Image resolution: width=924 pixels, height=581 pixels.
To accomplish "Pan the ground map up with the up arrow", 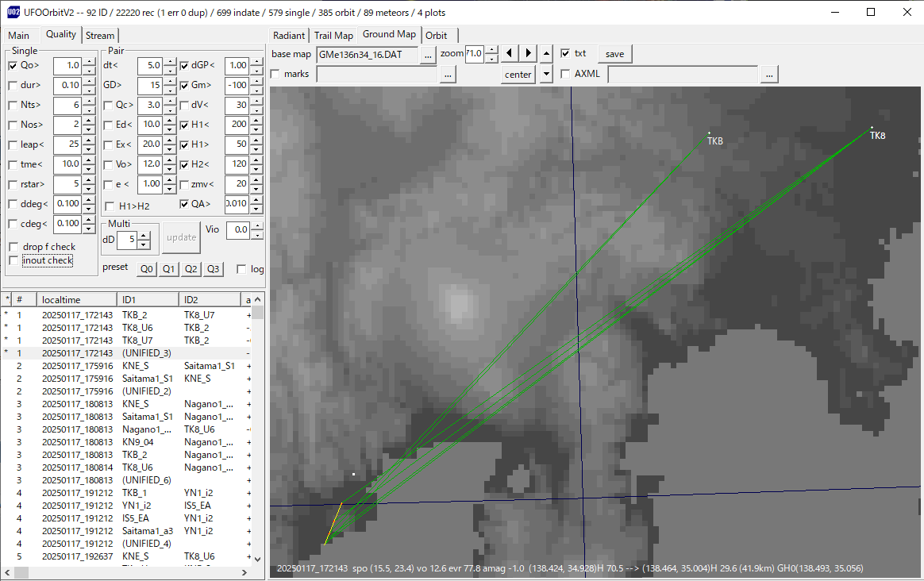I will [x=545, y=53].
